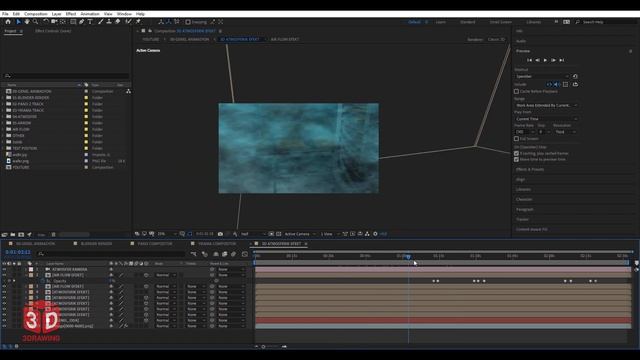This screenshot has height=360, width=640.
Task: Uncheck If caching, play cached frames
Action: [517, 153]
